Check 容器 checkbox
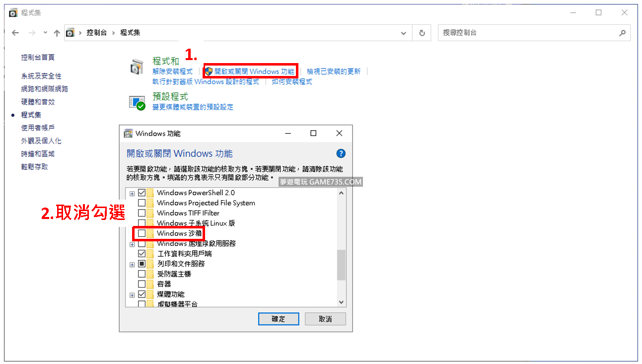642x364 pixels. pos(142,284)
